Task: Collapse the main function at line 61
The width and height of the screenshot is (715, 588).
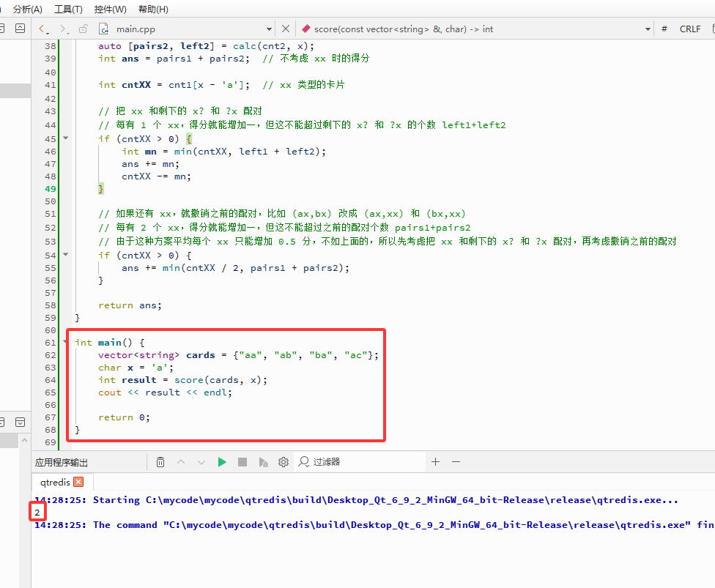Action: coord(66,341)
